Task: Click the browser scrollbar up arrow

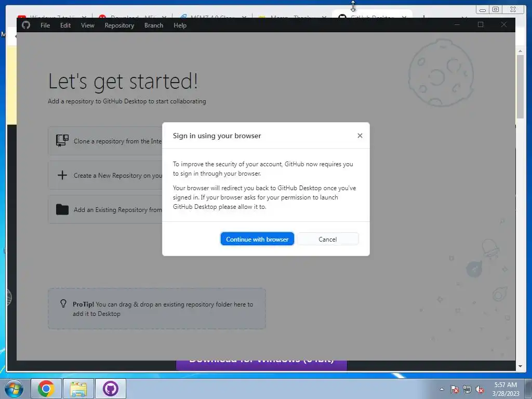Action: coord(520,51)
